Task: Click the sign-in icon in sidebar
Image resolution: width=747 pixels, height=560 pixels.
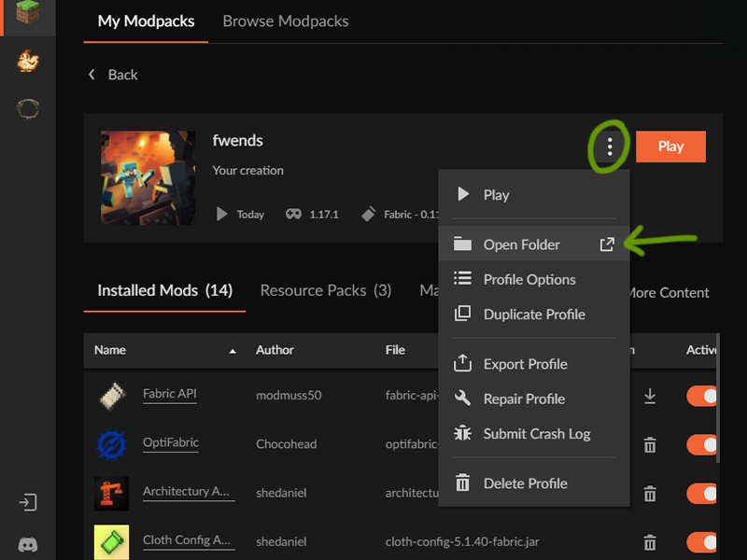Action: click(28, 502)
